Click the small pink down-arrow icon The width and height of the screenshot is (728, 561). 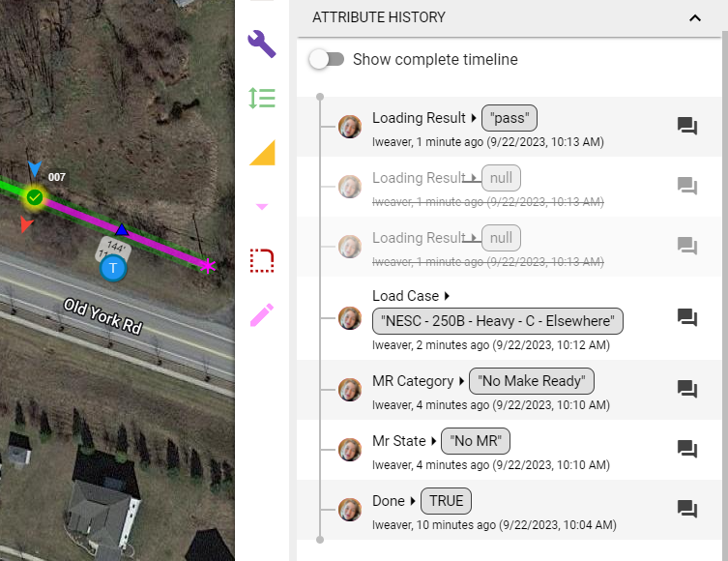click(x=262, y=207)
